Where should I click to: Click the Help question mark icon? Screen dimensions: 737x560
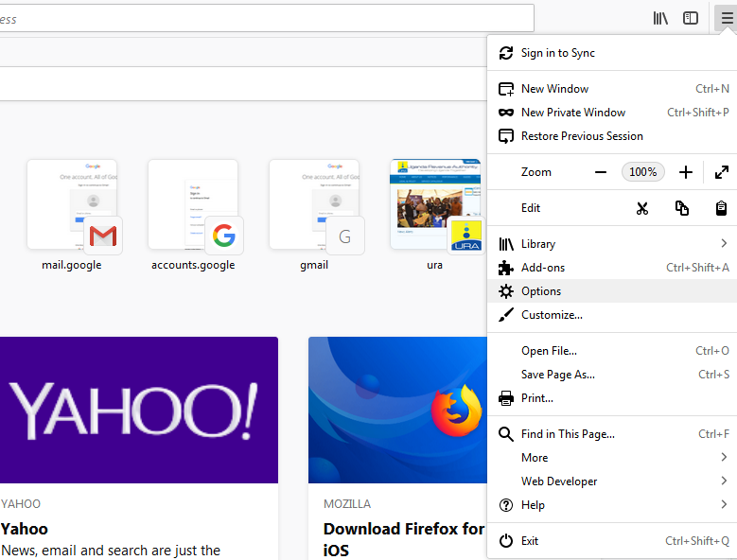pyautogui.click(x=506, y=505)
